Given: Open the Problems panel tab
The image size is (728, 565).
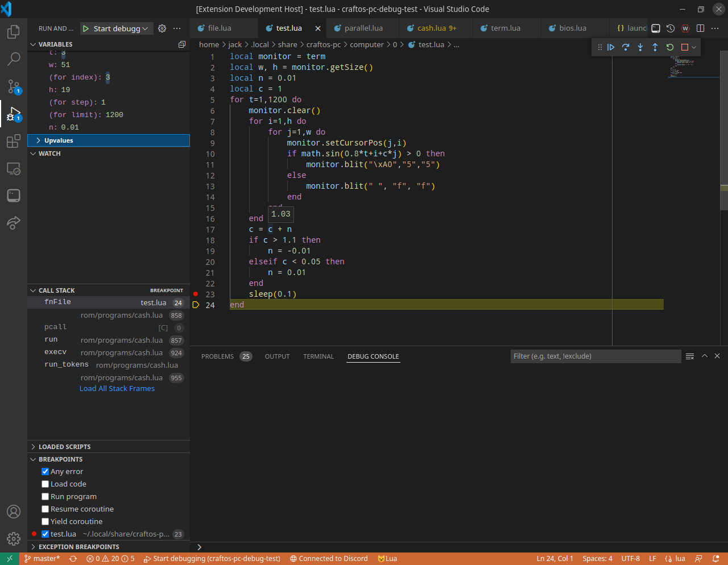Looking at the screenshot, I should tap(217, 356).
